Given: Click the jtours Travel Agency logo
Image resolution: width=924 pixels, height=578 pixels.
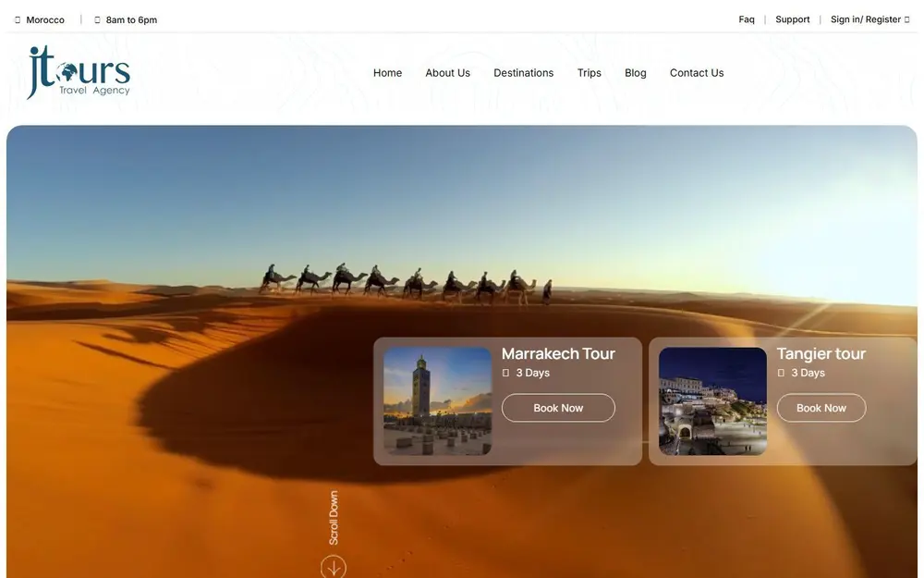Looking at the screenshot, I should point(79,72).
